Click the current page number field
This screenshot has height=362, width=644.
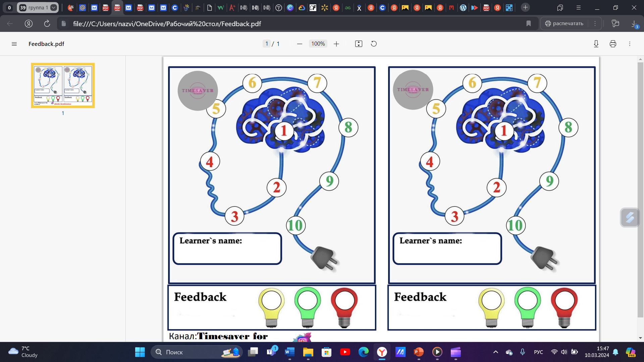[x=267, y=44]
